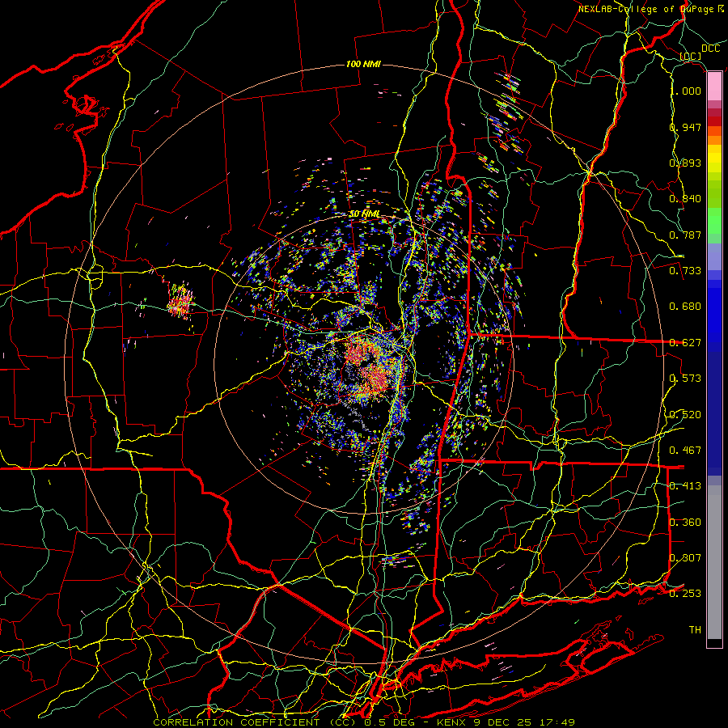Select the 0.840 color scale value
The height and width of the screenshot is (728, 728).
[685, 199]
